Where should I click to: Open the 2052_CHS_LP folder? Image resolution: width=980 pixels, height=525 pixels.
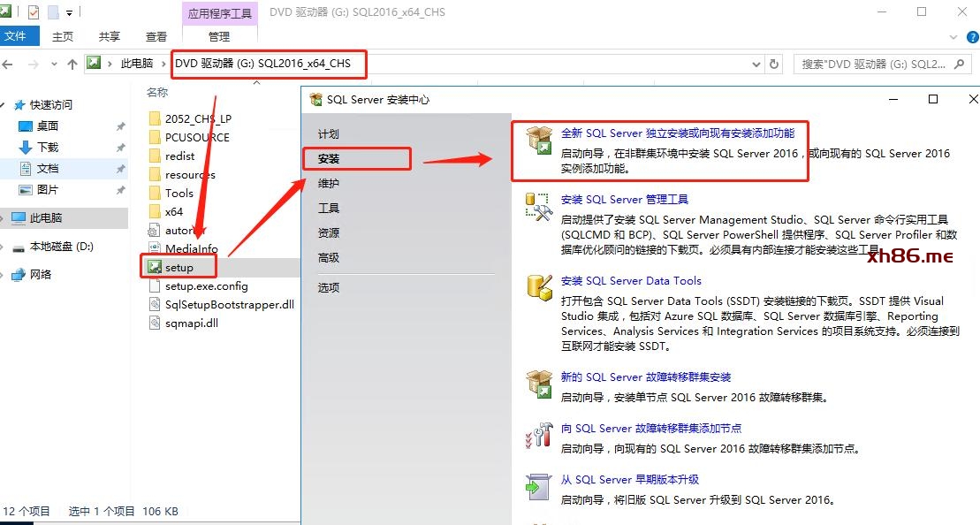[198, 118]
